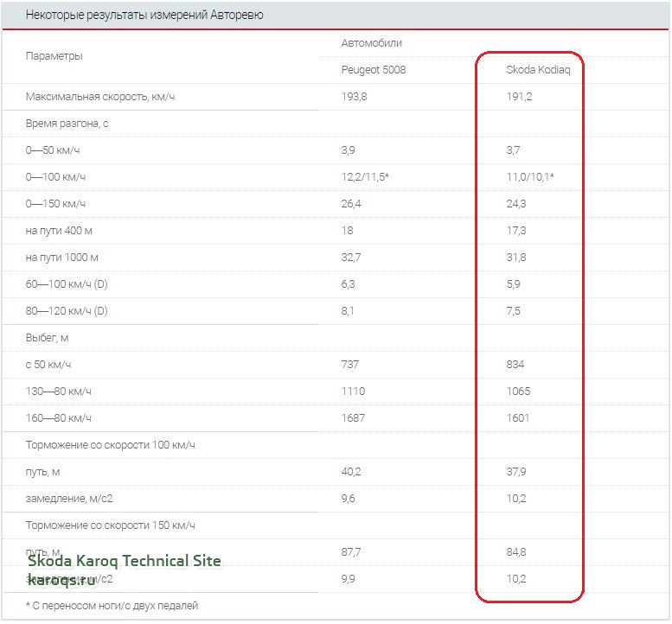Select the 'Параметры' column header
Viewport: 672px width, 624px height.
point(54,56)
